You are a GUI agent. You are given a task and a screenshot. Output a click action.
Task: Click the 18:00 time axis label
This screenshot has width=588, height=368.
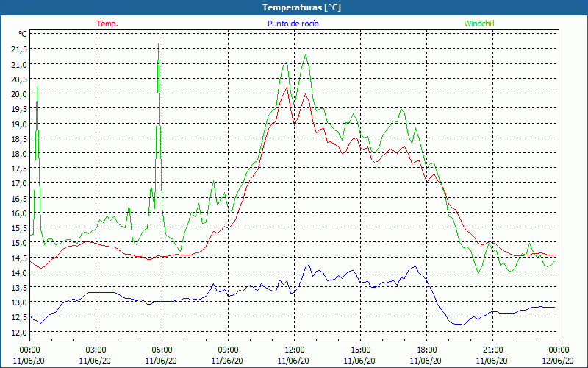[427, 350]
